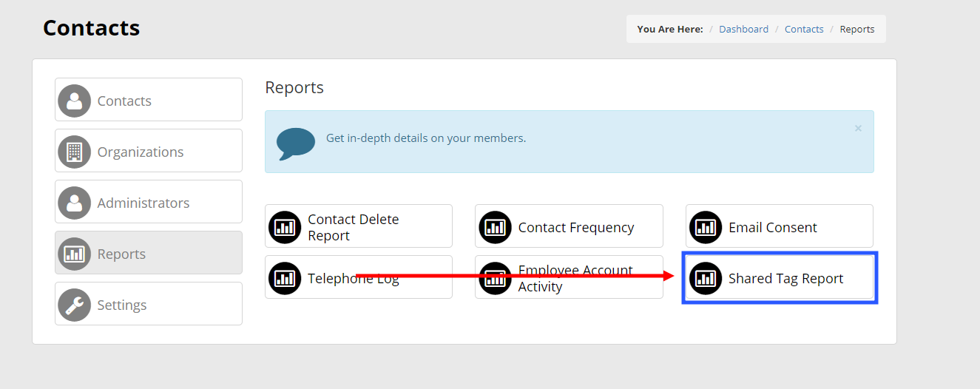Click the Shared Tag Report chart icon

706,278
